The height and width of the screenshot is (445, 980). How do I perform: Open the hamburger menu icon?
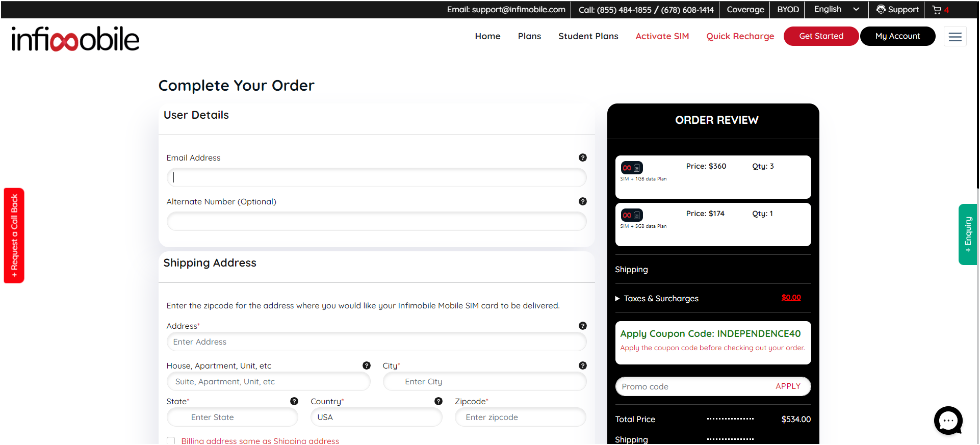955,37
